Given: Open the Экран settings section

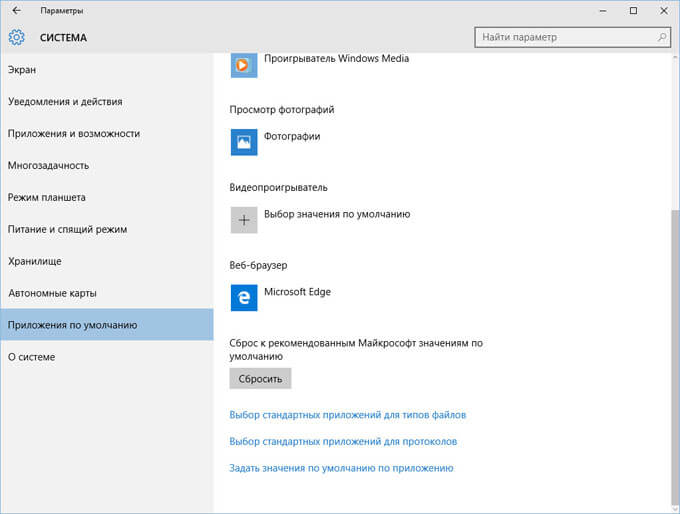Looking at the screenshot, I should pos(22,69).
